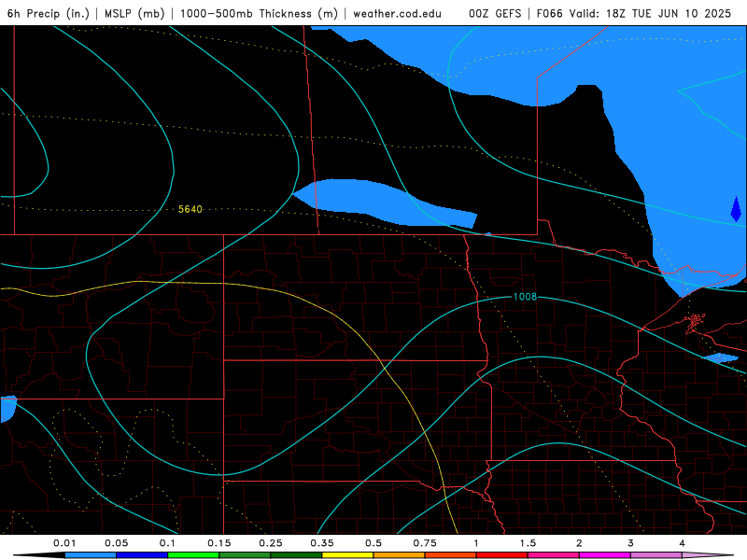This screenshot has height=560, width=747.
Task: Click the 0.5 legend value
Action: click(x=373, y=543)
